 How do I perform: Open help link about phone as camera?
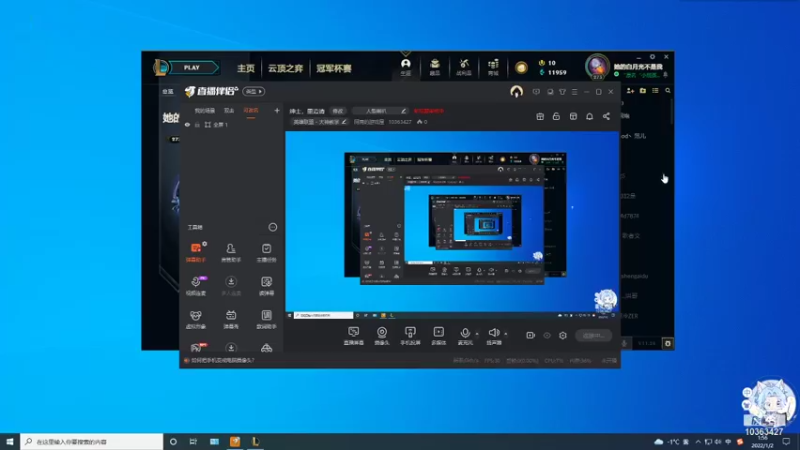coord(222,360)
